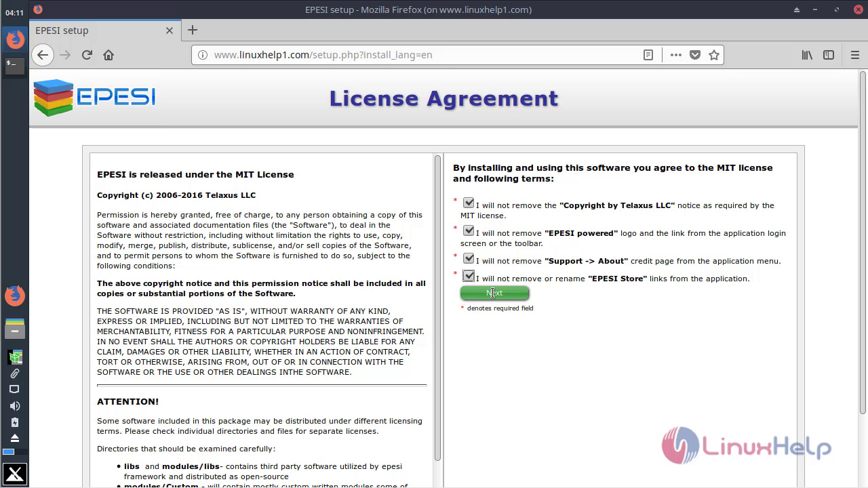Click the EPESI logo

95,98
